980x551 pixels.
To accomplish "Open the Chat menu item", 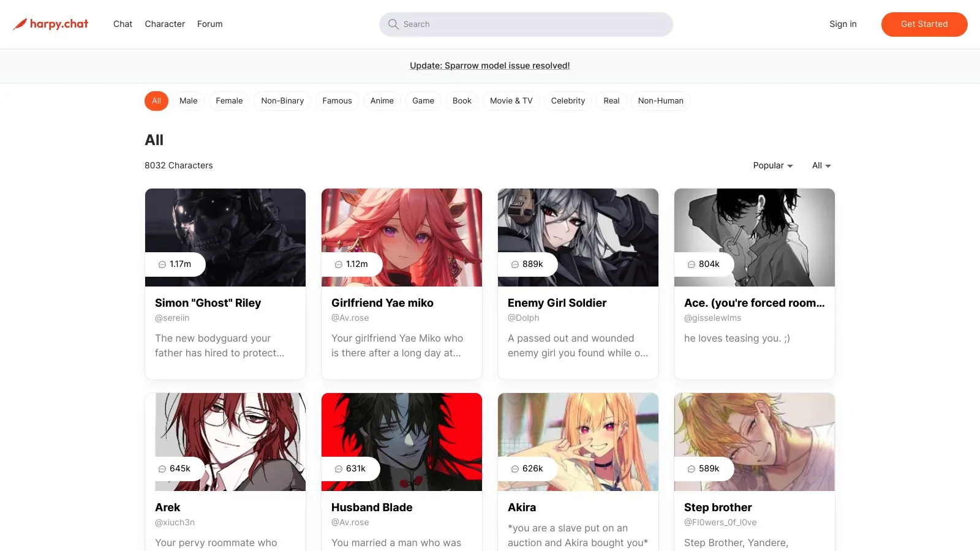I will pos(123,24).
